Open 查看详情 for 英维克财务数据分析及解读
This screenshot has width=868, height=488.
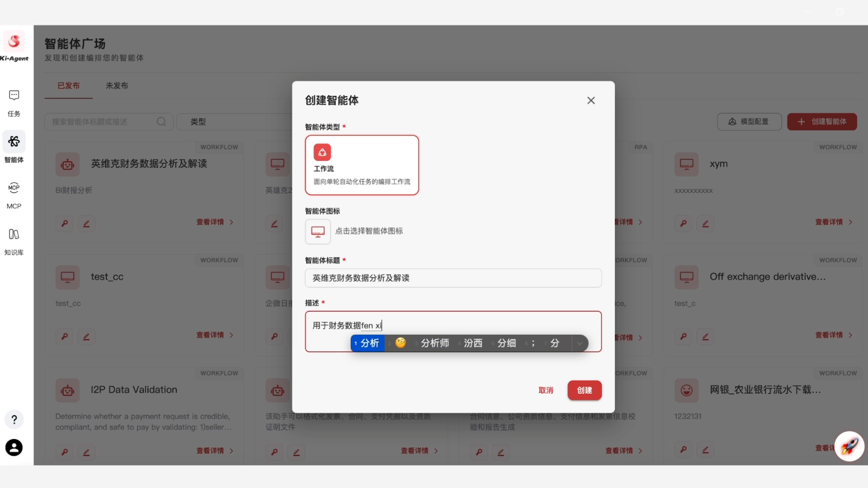point(215,222)
